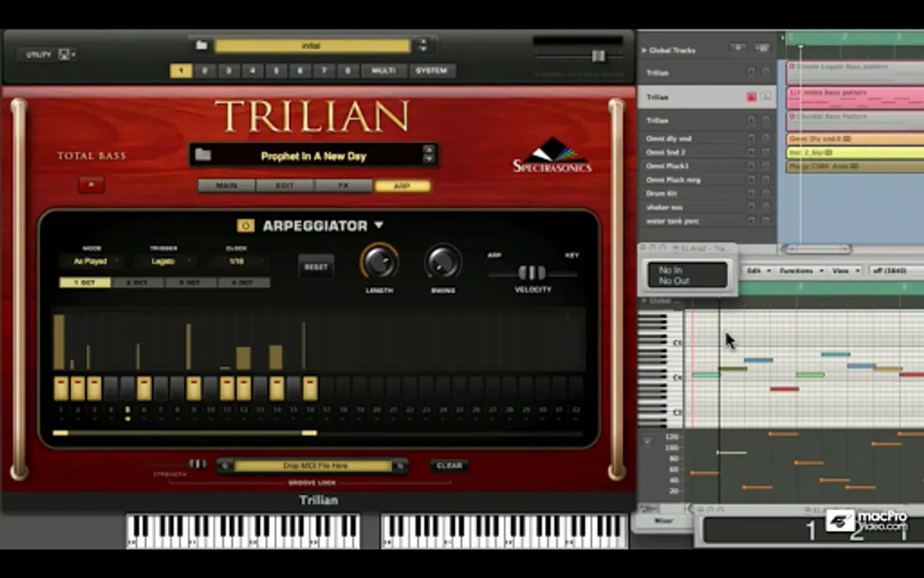The width and height of the screenshot is (924, 578).
Task: Click the ARP/KEY velocity slider handle
Action: tap(532, 273)
